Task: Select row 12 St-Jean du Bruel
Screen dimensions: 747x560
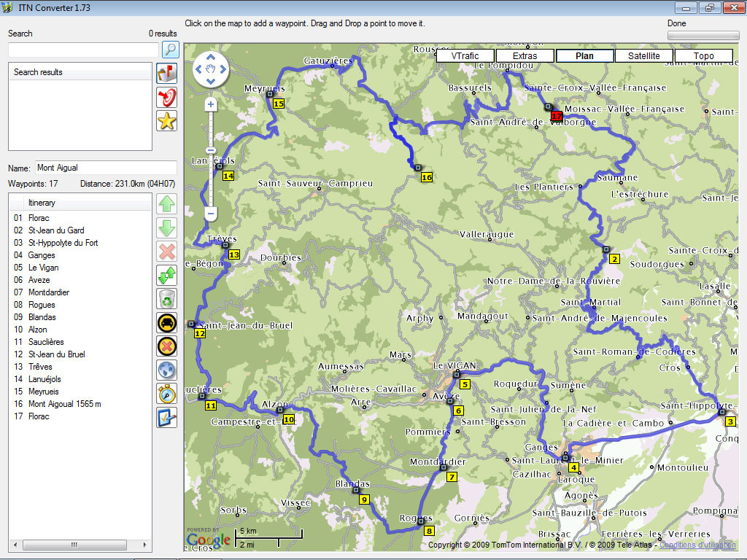Action: tap(80, 354)
